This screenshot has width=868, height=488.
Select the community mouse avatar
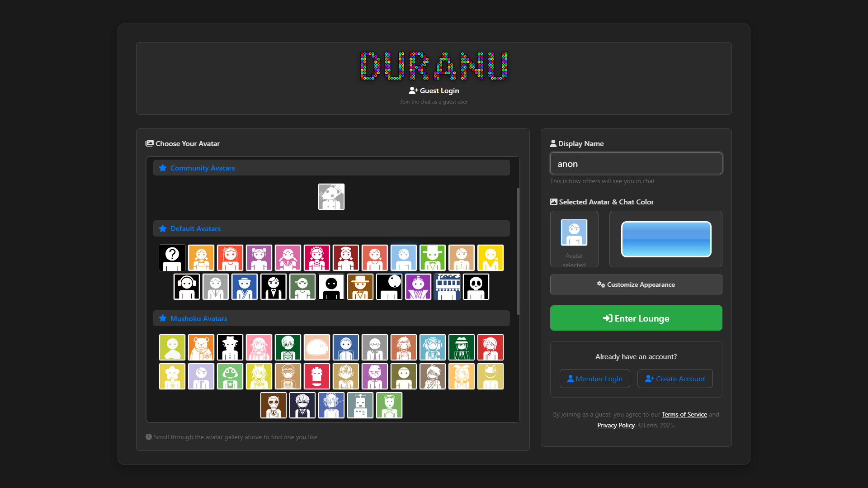[331, 197]
